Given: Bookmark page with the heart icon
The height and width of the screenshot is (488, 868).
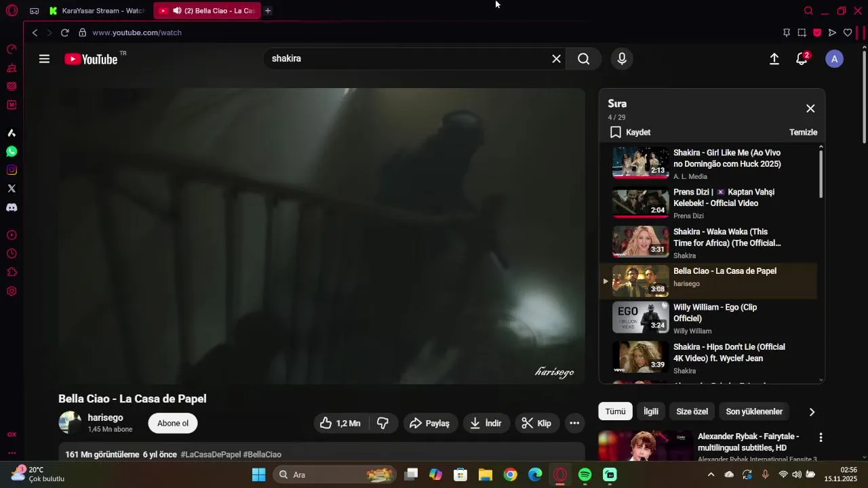Looking at the screenshot, I should pos(848,33).
